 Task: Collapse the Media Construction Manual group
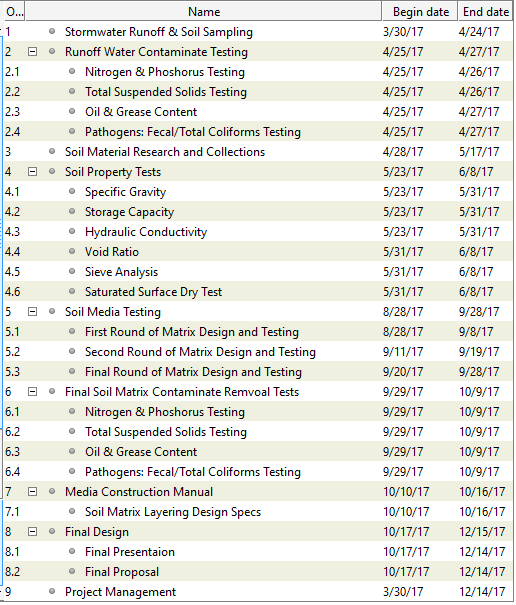coord(33,492)
